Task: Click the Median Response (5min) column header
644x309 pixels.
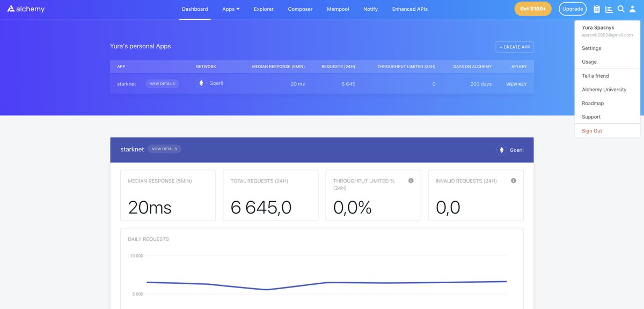Action: tap(279, 67)
